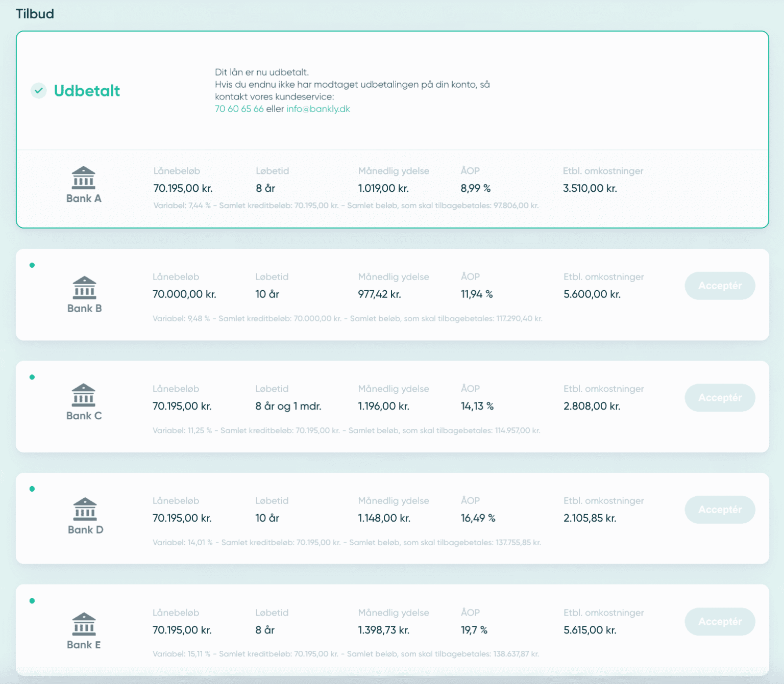Click the Tilbud heading

[x=35, y=14]
